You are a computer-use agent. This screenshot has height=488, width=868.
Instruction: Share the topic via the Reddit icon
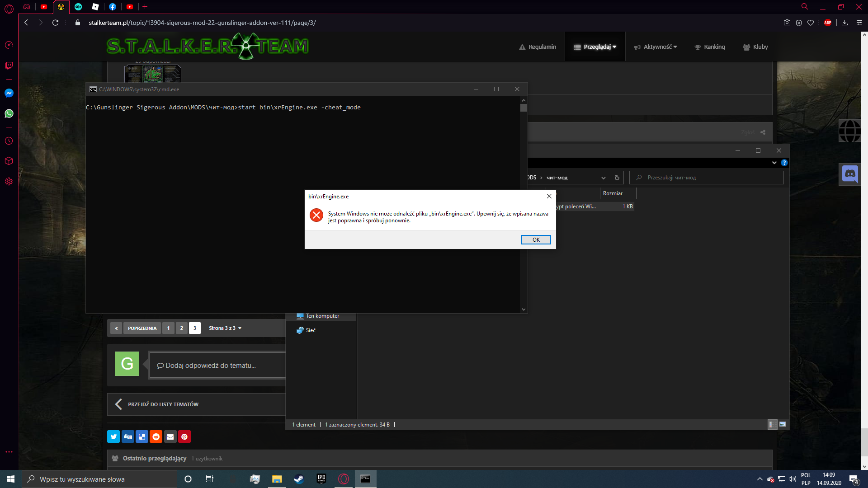coord(156,436)
